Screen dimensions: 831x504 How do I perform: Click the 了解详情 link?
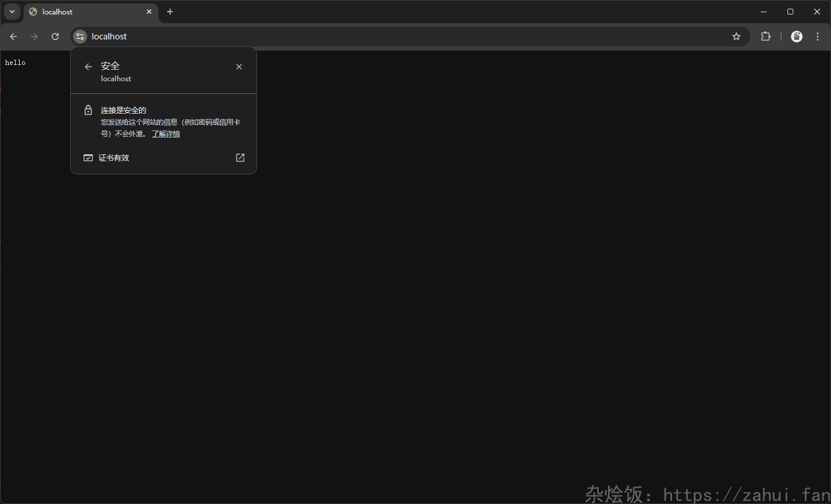click(166, 134)
